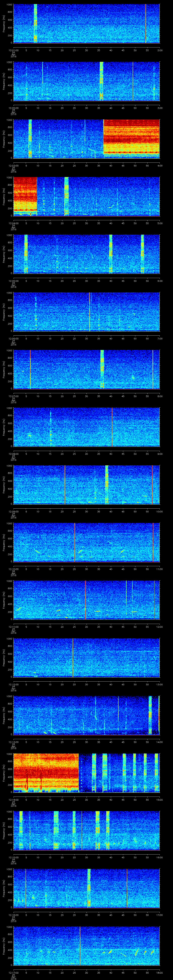
Task: Click the wide burst near 9 s in 12:01:00 spectrogram
Action: click(x=35, y=24)
